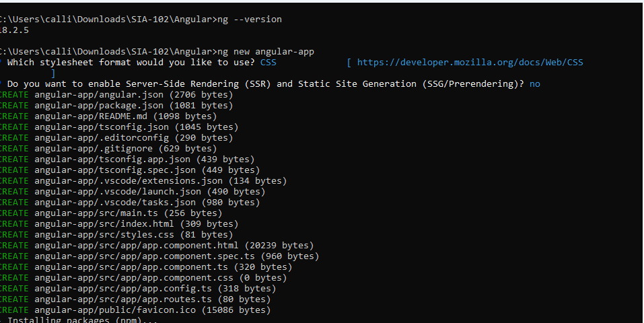Select the CSS stylesheet answer
The image size is (644, 323).
point(269,63)
